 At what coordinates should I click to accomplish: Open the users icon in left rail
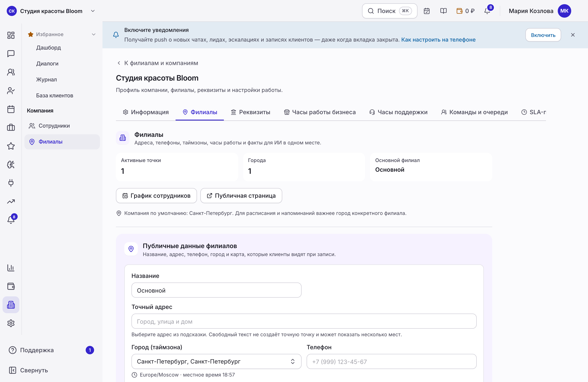click(x=11, y=72)
